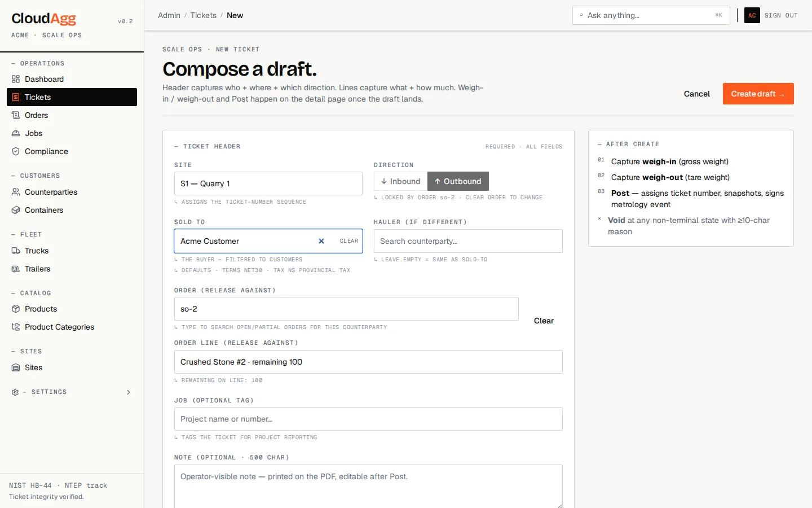This screenshot has width=812, height=508.
Task: Open Counterparties in sidebar
Action: click(x=72, y=192)
